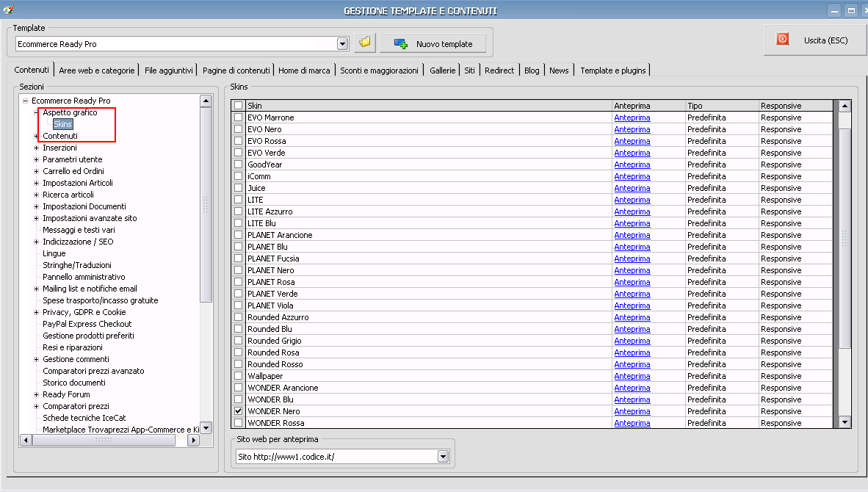Select the Redirect tab
Image resolution: width=868 pixels, height=492 pixels.
(499, 70)
